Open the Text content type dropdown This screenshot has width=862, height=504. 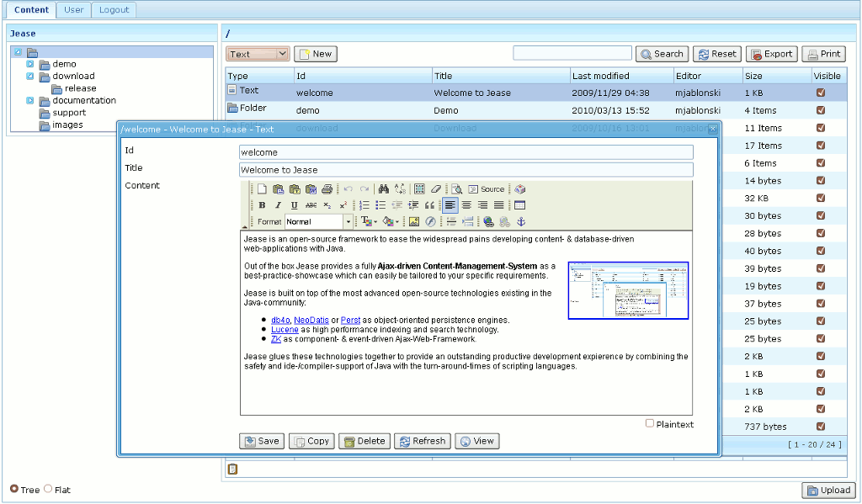click(x=258, y=54)
